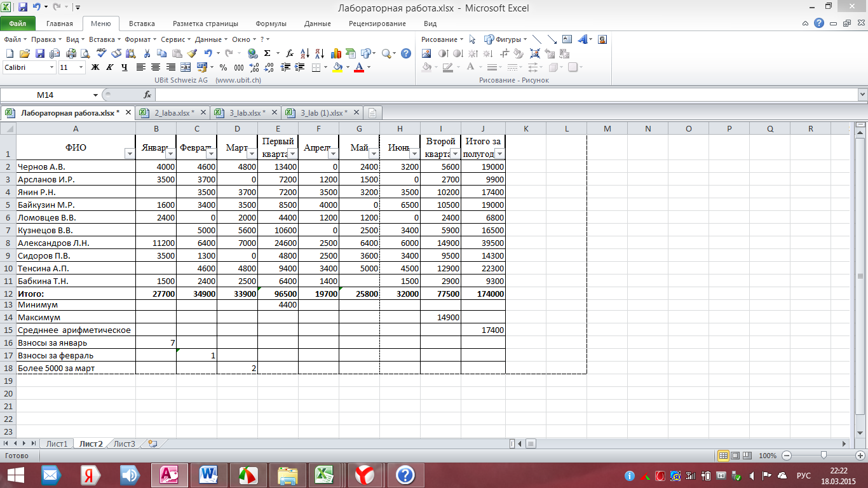Run spelling check with the ABC checkmark icon

(101, 53)
